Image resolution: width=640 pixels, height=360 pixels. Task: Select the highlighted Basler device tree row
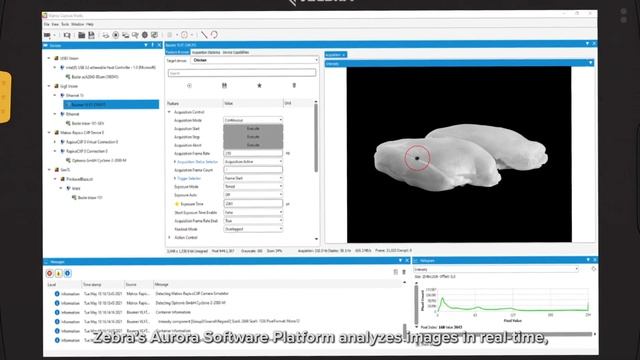click(111, 104)
